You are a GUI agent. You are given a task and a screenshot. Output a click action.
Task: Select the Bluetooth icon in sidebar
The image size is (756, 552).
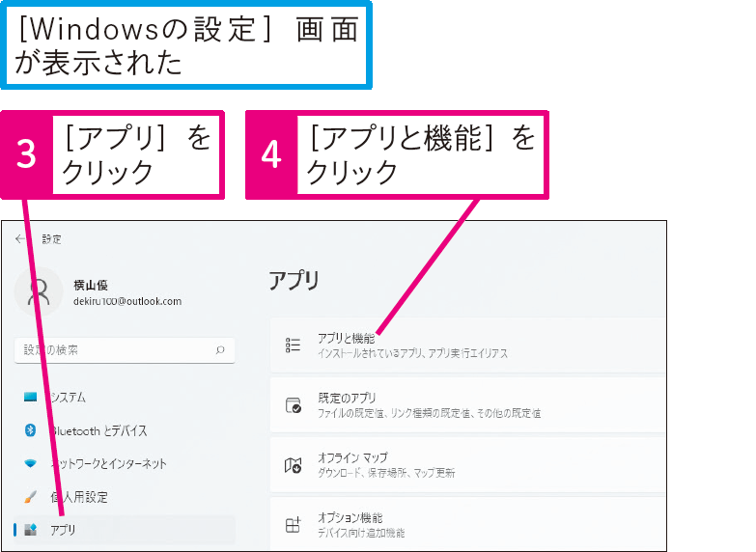30,430
